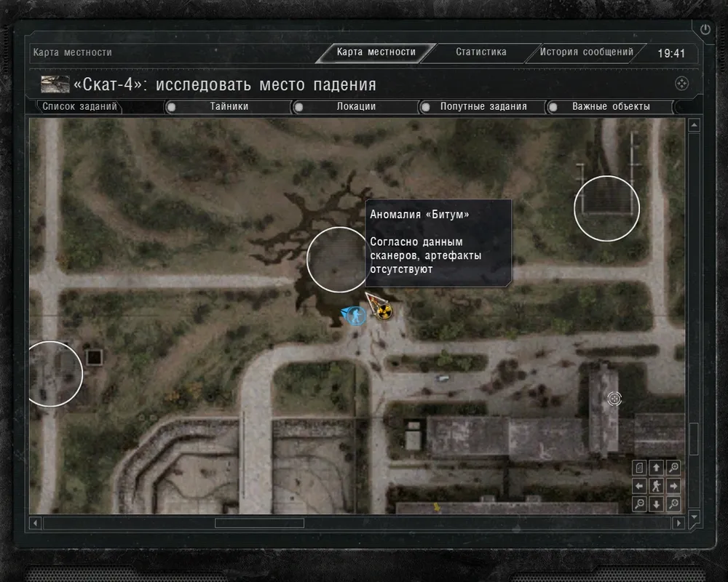Switch to the Карта местности tab

[376, 52]
